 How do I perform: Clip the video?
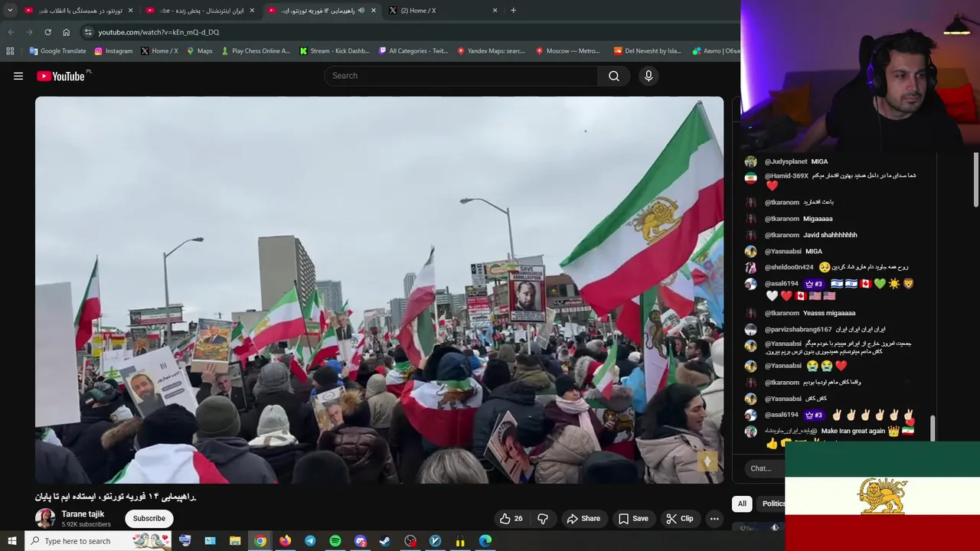tap(679, 519)
